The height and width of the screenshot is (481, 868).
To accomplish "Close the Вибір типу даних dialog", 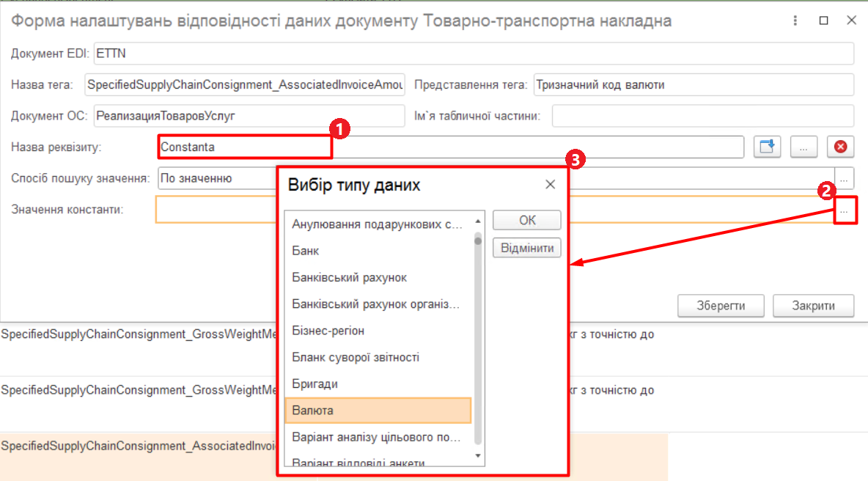I will point(550,185).
